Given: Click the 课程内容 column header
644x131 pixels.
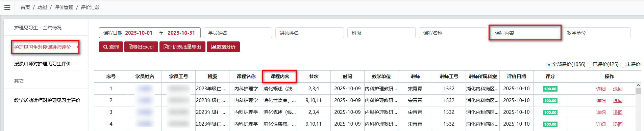Looking at the screenshot, I should point(280,76).
